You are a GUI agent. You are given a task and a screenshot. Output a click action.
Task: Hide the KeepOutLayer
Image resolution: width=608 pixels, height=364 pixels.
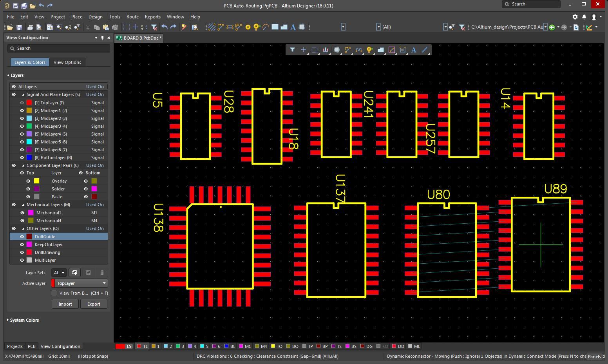tap(22, 244)
